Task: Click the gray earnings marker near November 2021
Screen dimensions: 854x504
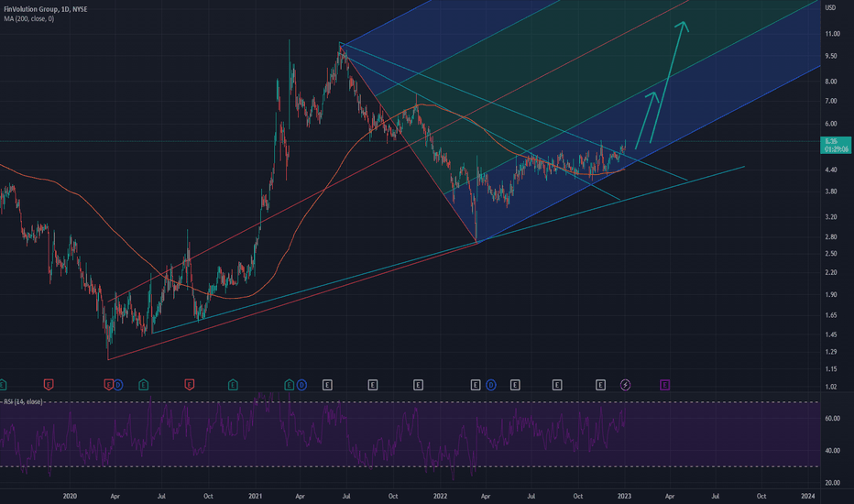Action: pyautogui.click(x=418, y=385)
